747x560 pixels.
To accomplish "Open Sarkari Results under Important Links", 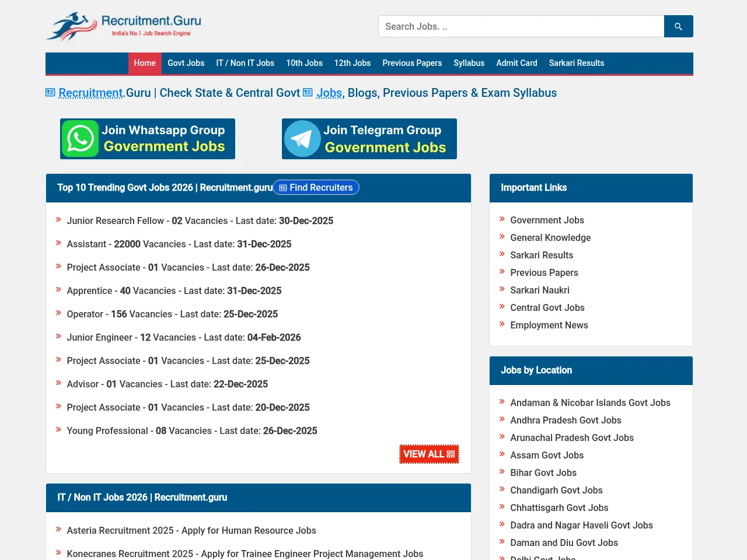I will pos(542,255).
